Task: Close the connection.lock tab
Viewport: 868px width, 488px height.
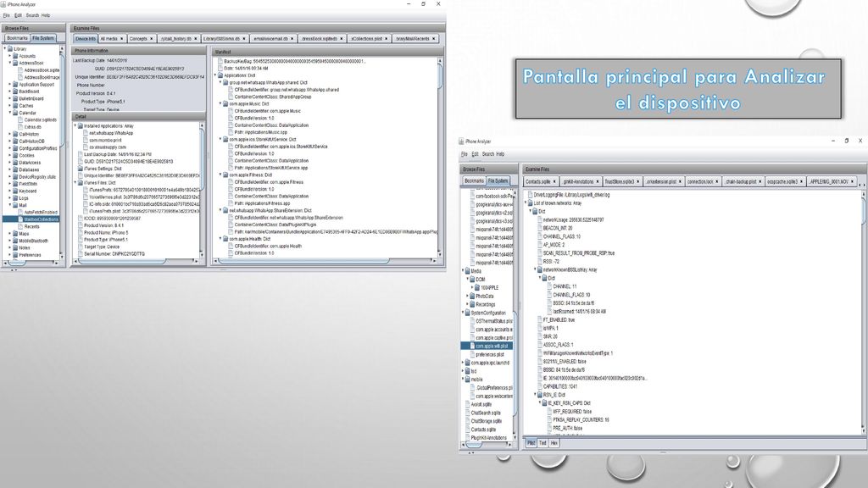Action: 717,181
